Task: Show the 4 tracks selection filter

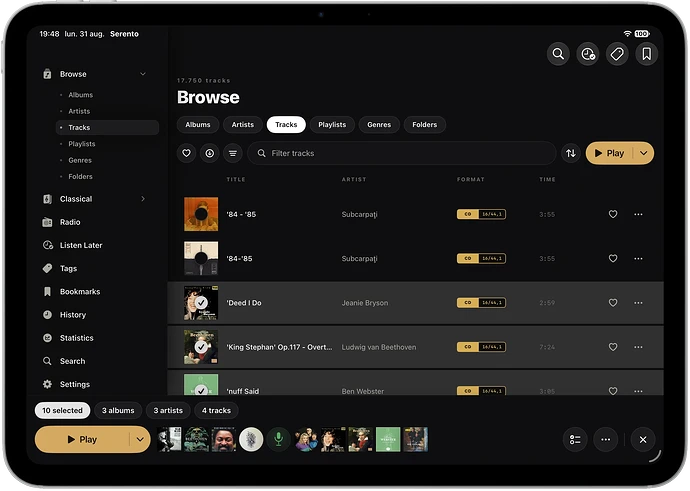Action: [x=217, y=410]
